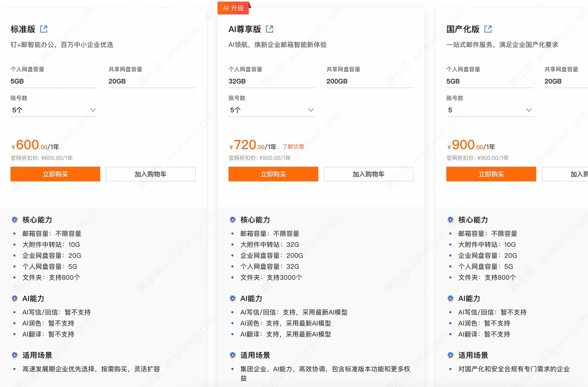588x387 pixels.
Task: Click AI能力 icon in 标准版 card
Action: tap(15, 298)
